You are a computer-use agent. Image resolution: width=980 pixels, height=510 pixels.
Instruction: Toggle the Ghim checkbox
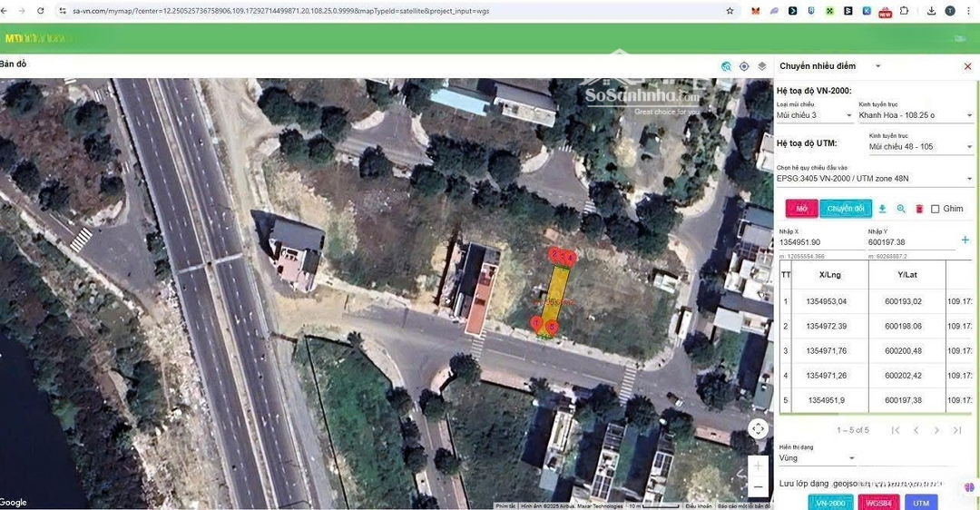pos(936,209)
